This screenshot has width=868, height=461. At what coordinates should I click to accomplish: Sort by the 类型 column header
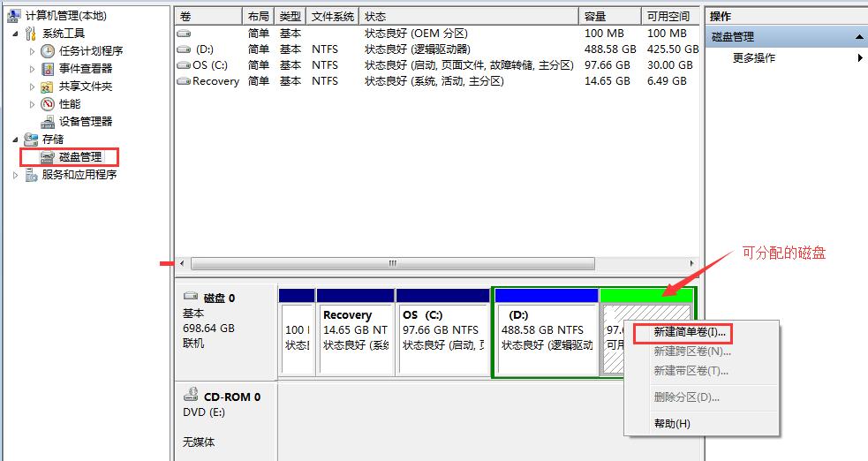[291, 17]
